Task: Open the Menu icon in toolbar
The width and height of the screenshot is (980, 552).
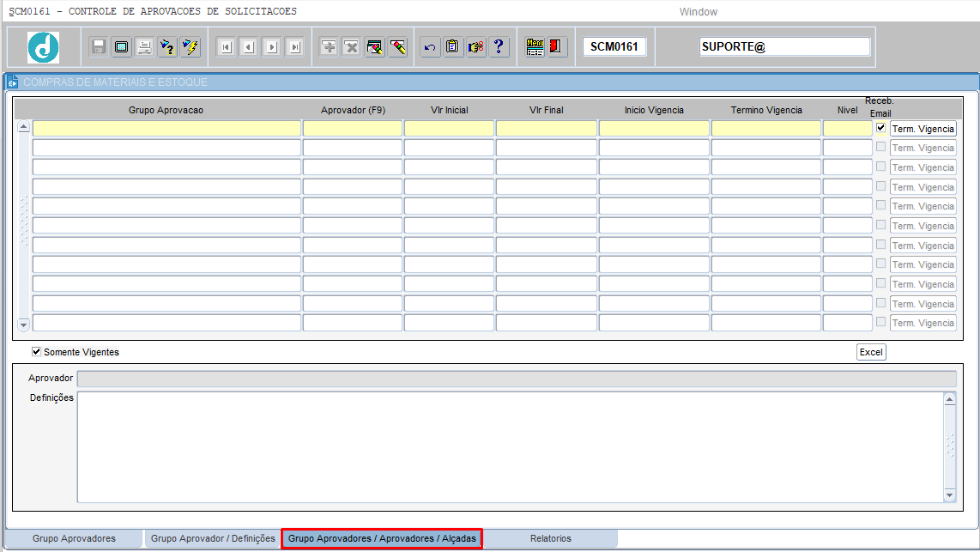Action: point(535,47)
